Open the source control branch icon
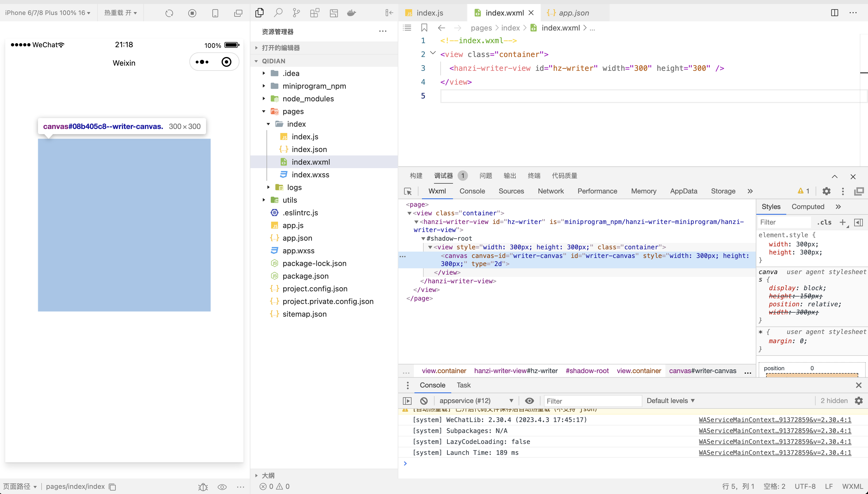 pos(296,13)
